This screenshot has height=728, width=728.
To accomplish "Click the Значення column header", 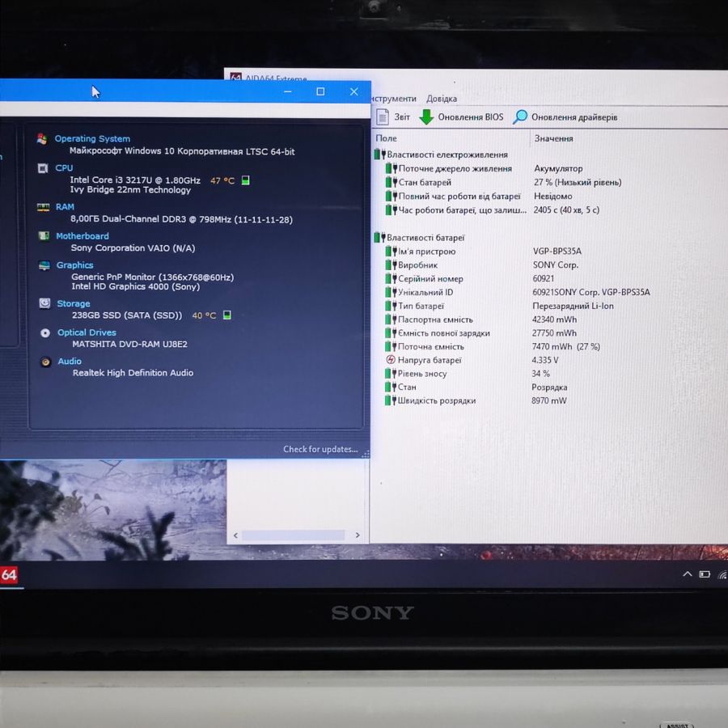I will point(553,138).
